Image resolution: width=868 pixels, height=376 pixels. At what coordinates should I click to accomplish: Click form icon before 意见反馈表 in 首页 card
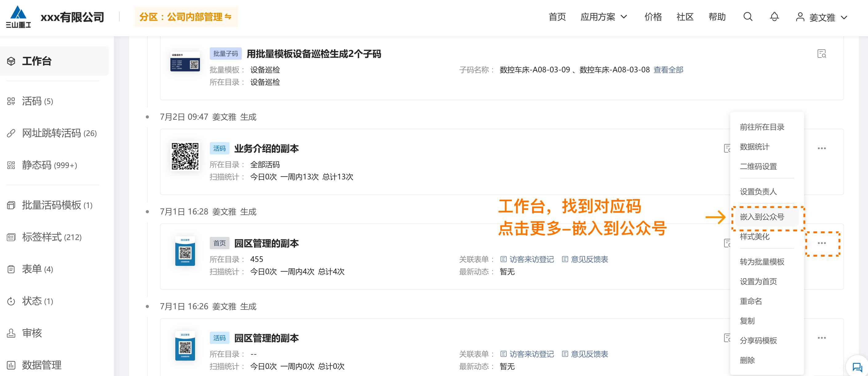pos(565,259)
